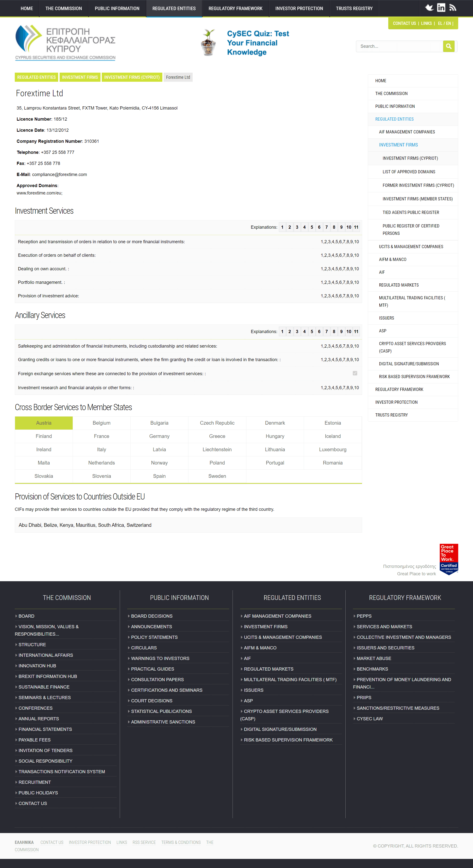Screen dimensions: 473x868
Task: Open Investment Services explanation 1
Action: click(x=282, y=227)
